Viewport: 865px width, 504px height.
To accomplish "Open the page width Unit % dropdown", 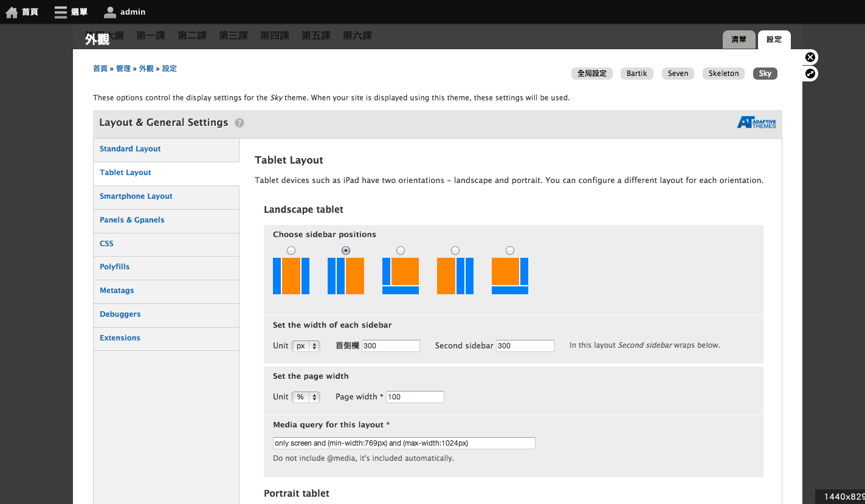I will point(306,397).
